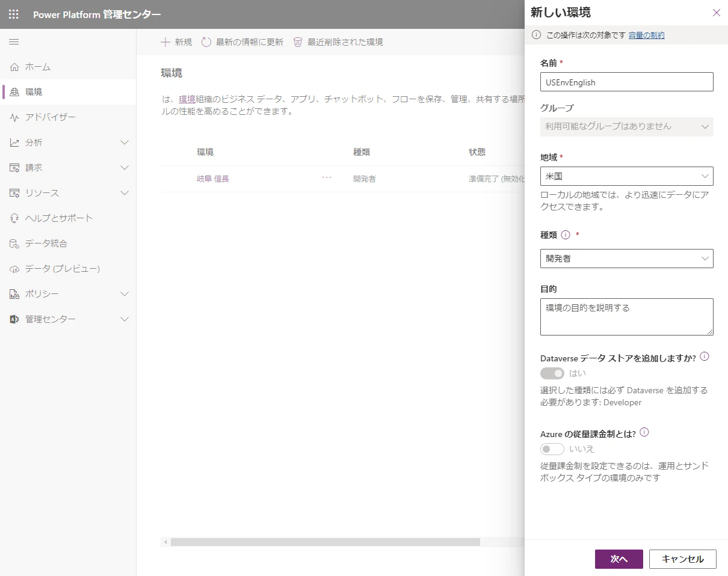Click the Home house icon
This screenshot has height=576, width=728.
click(14, 67)
